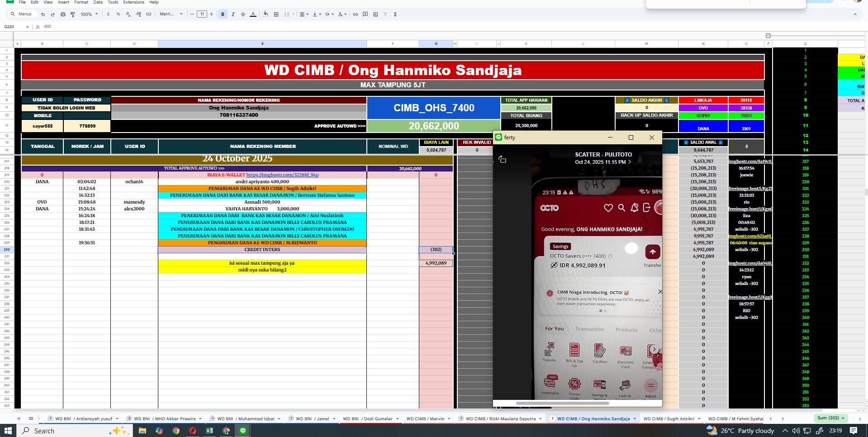Open text rotation dropdown
The height and width of the screenshot is (437, 868).
[342, 14]
